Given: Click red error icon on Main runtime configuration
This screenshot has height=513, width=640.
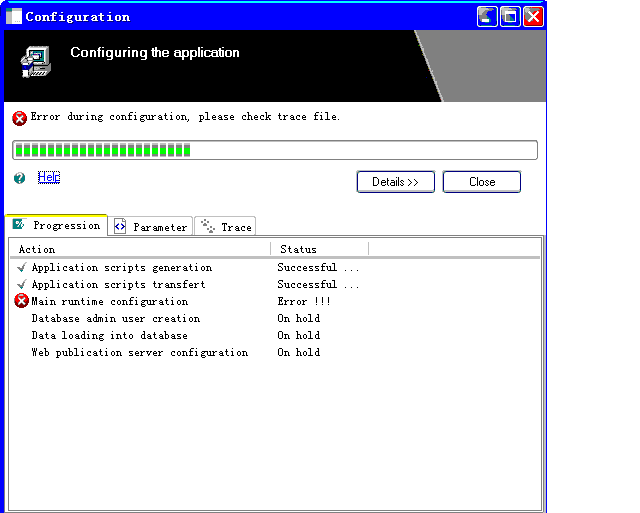Looking at the screenshot, I should [x=21, y=301].
